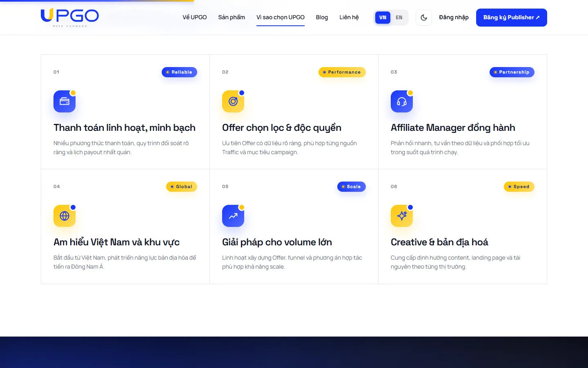Image resolution: width=588 pixels, height=368 pixels.
Task: Switch the language to EN
Action: pyautogui.click(x=399, y=18)
